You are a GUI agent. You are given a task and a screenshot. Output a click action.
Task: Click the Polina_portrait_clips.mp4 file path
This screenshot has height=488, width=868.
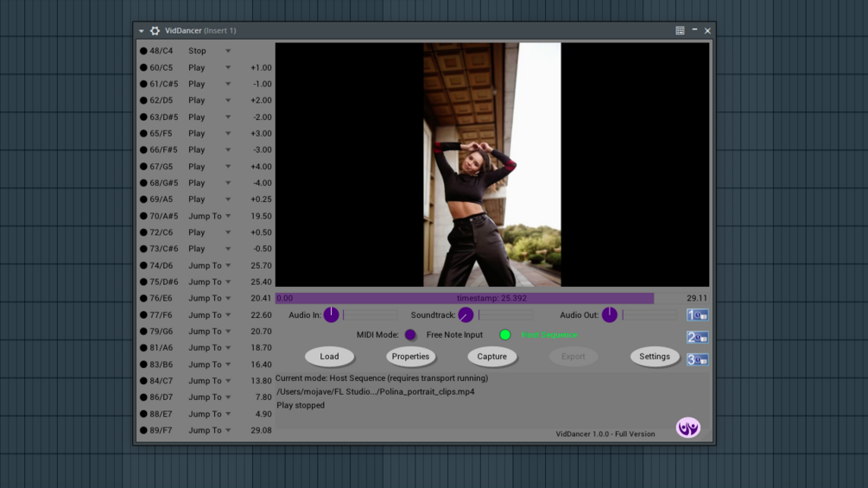(376, 392)
